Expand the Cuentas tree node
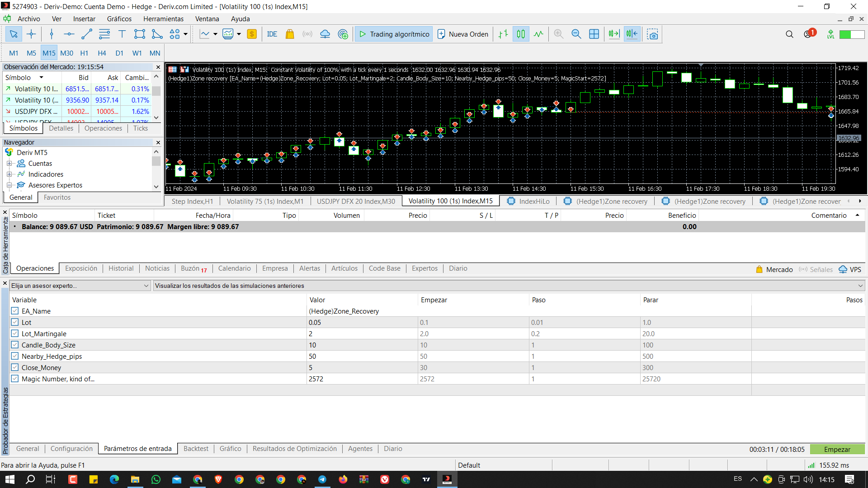Viewport: 868px width, 488px height. point(9,164)
